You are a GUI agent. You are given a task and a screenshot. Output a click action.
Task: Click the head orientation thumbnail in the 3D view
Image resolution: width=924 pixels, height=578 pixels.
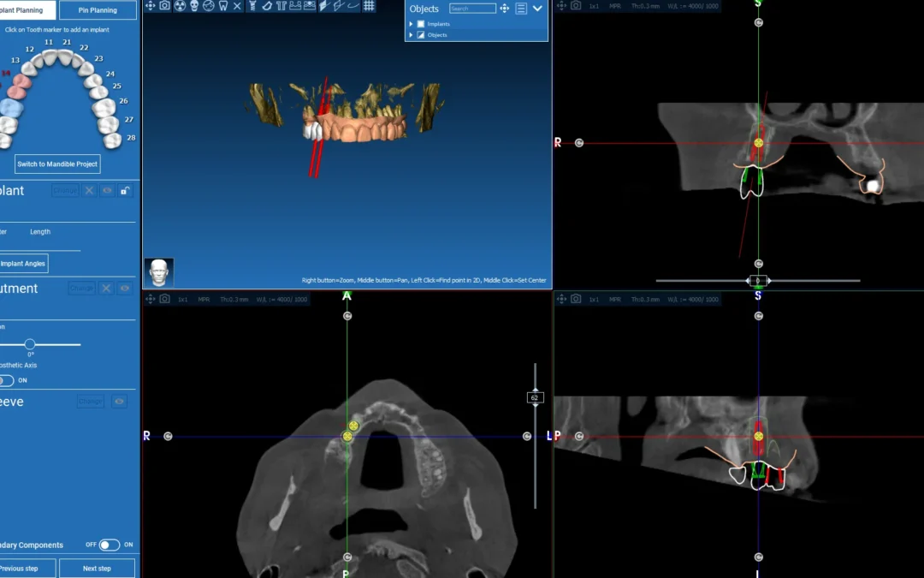[x=159, y=272]
